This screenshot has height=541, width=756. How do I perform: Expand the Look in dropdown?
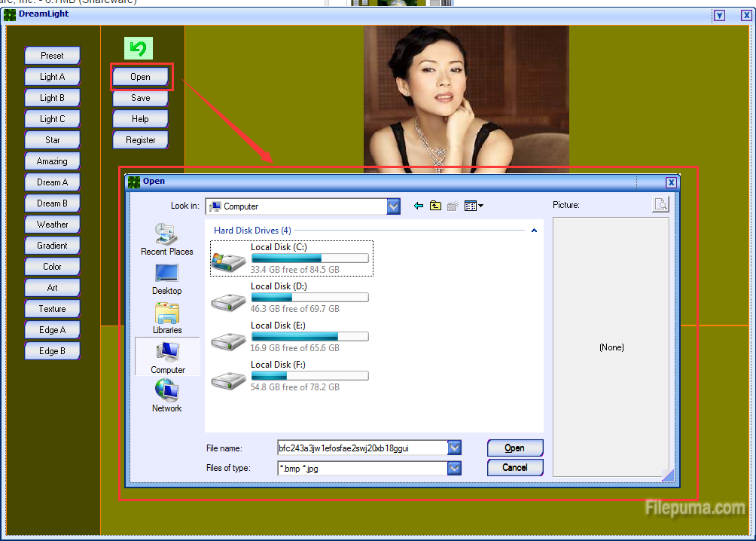click(x=393, y=206)
